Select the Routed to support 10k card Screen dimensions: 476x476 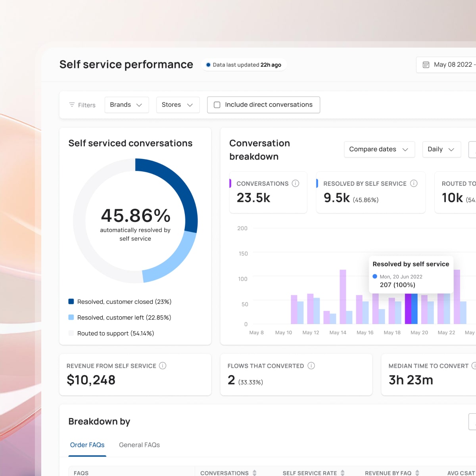(x=455, y=192)
